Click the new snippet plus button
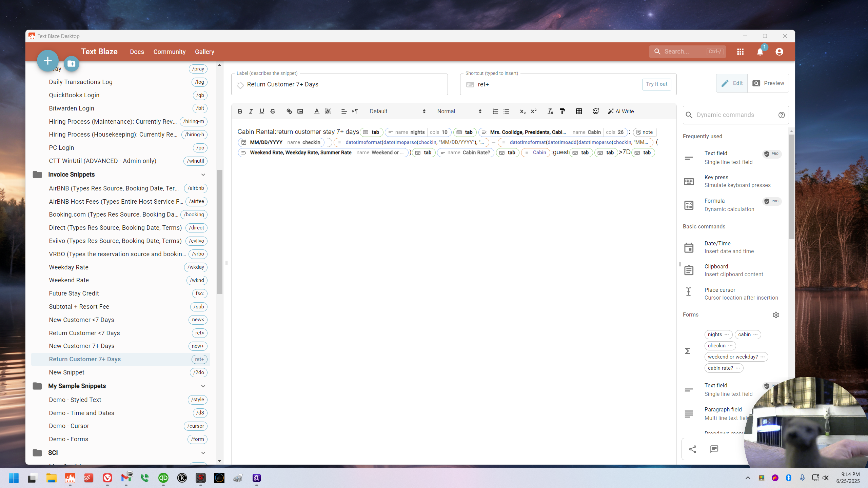 [x=47, y=61]
